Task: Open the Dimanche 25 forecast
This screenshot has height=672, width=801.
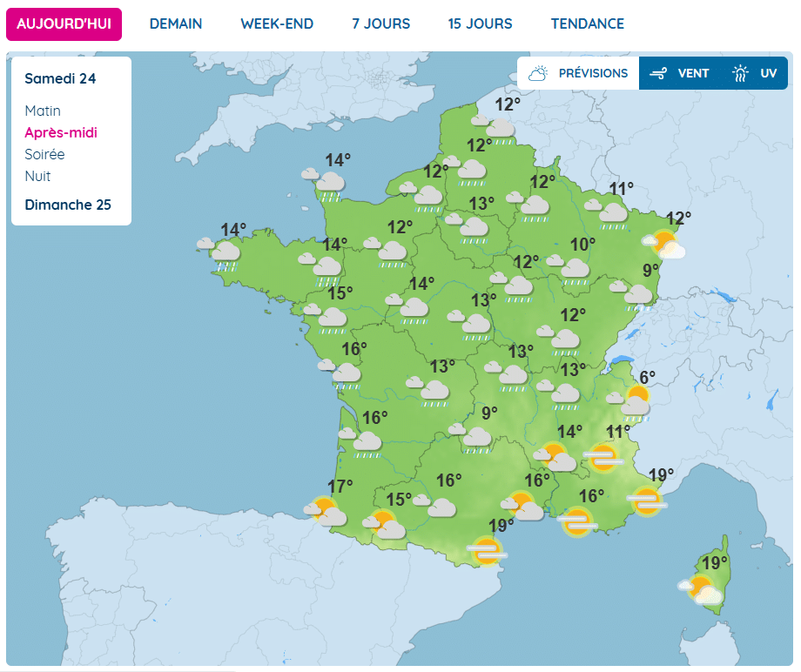Action: click(x=68, y=205)
